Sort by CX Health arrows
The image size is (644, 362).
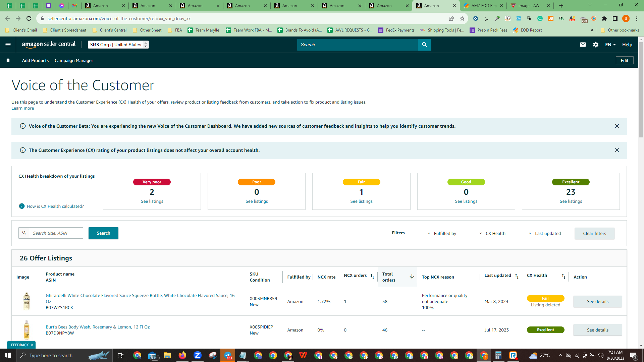click(x=564, y=276)
